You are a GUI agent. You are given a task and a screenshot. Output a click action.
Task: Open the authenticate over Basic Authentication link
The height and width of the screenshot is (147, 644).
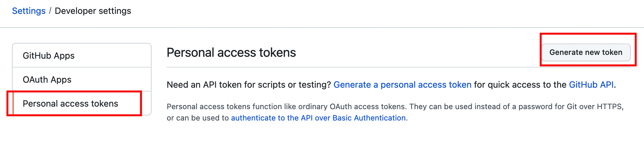tap(318, 118)
